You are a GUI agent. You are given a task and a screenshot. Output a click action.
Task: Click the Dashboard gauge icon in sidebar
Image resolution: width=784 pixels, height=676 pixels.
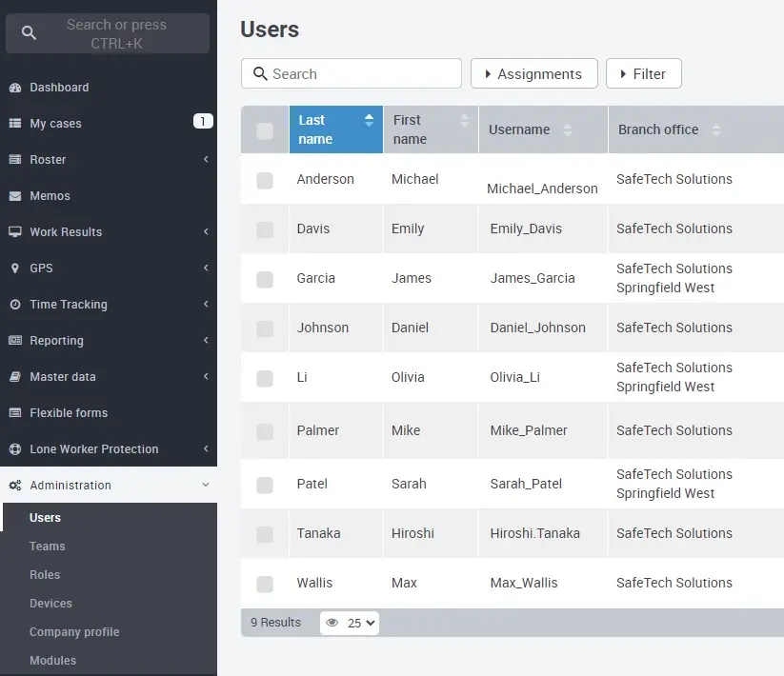14,88
